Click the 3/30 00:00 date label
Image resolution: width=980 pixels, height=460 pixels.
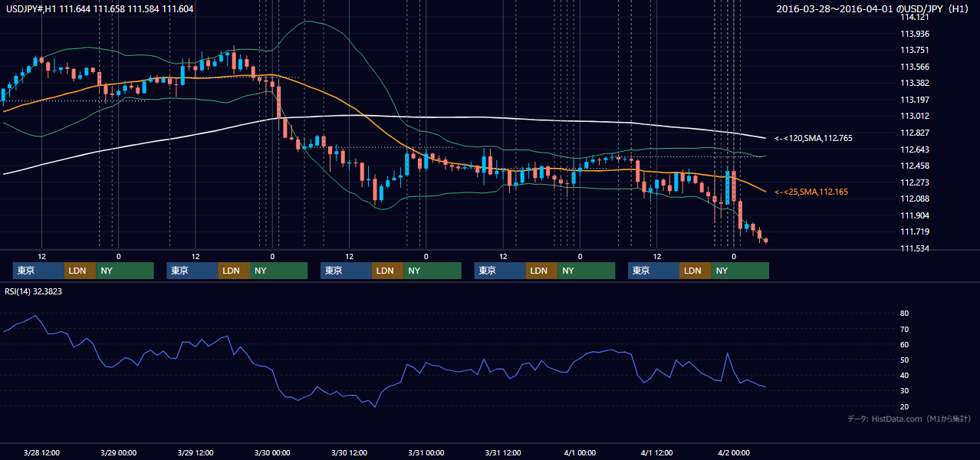click(272, 452)
